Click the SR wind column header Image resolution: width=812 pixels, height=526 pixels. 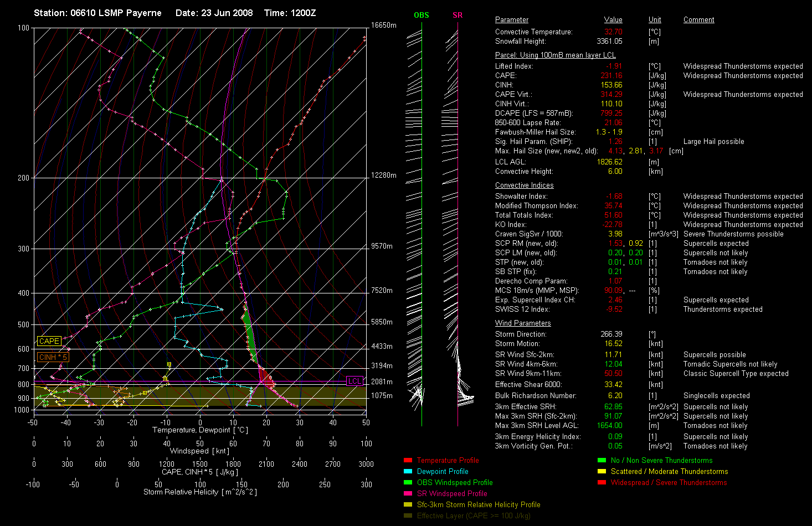[x=458, y=16]
